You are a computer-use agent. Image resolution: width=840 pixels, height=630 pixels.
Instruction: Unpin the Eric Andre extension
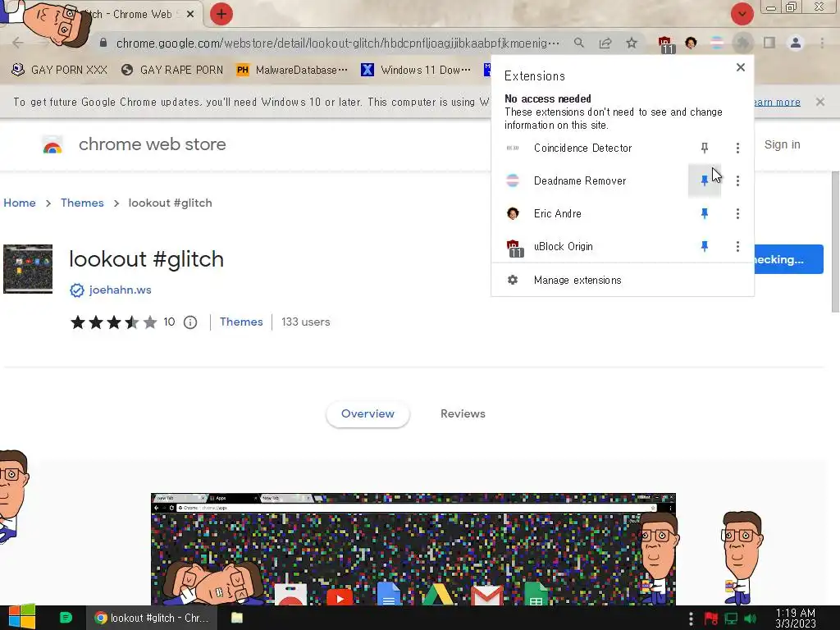click(x=705, y=214)
